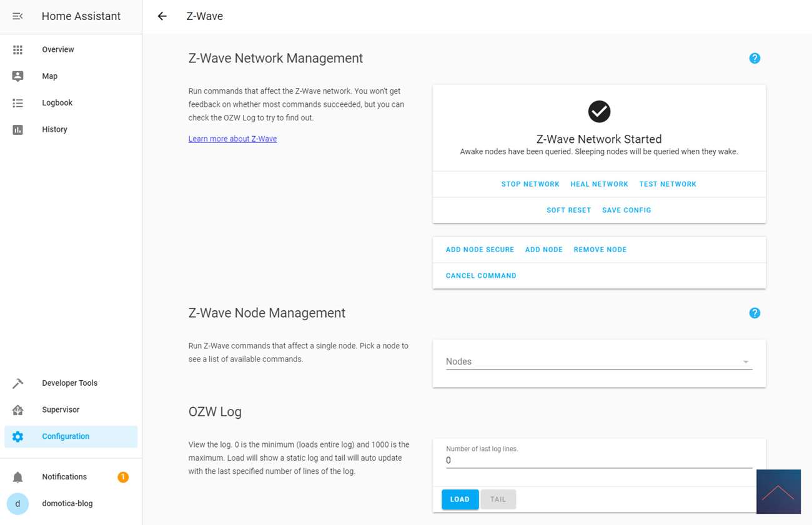The width and height of the screenshot is (812, 525).
Task: Click the Number of last log lines field
Action: point(598,461)
